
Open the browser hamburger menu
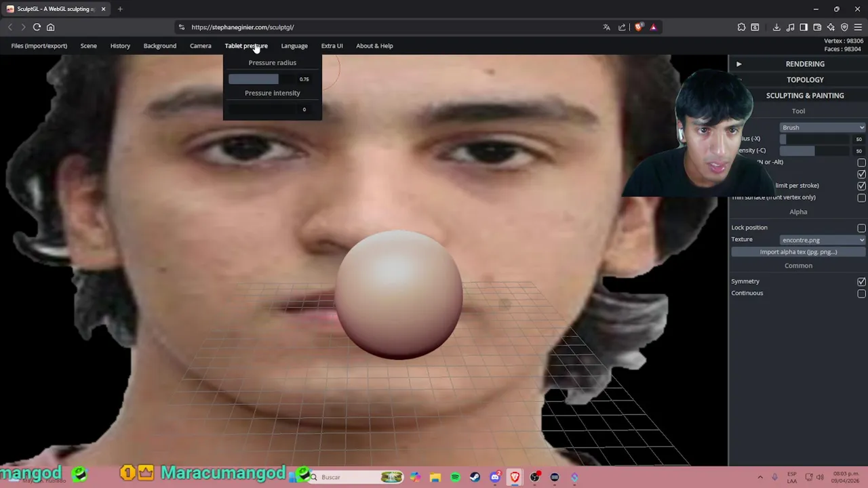click(858, 27)
